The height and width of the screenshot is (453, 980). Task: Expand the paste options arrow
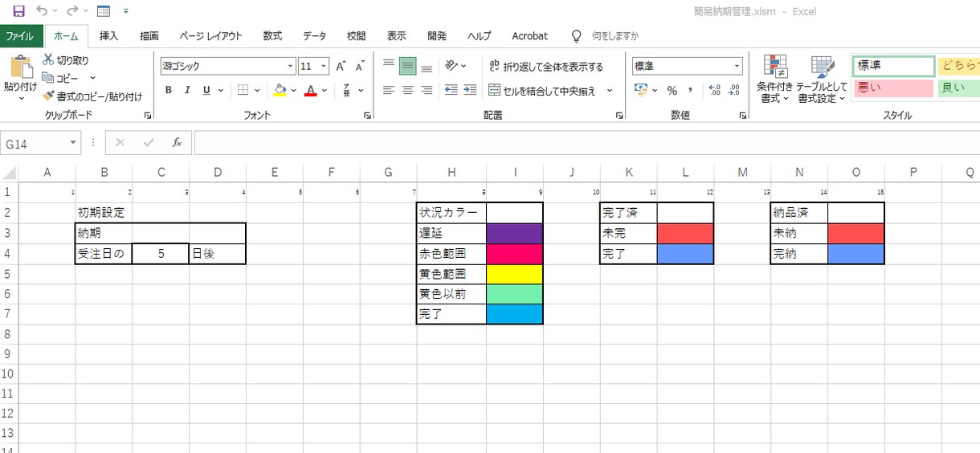[21, 98]
